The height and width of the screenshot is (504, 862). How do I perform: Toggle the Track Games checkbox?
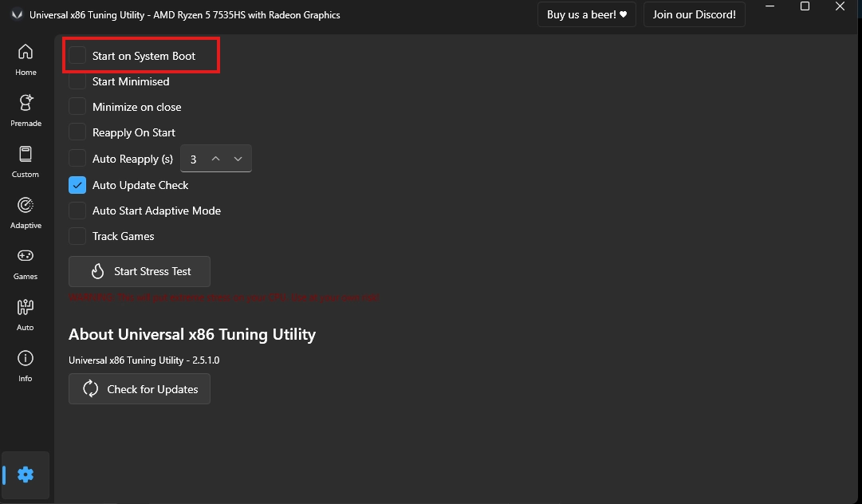click(77, 236)
